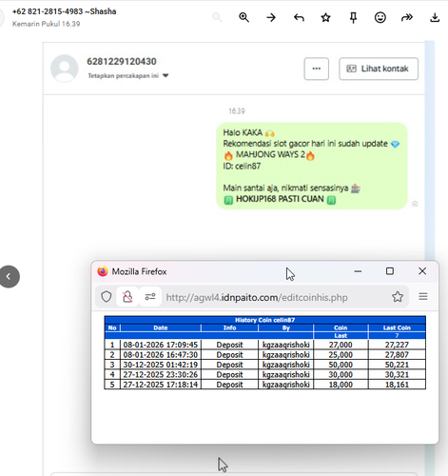
Task: Click the Info column header
Action: [x=229, y=327]
